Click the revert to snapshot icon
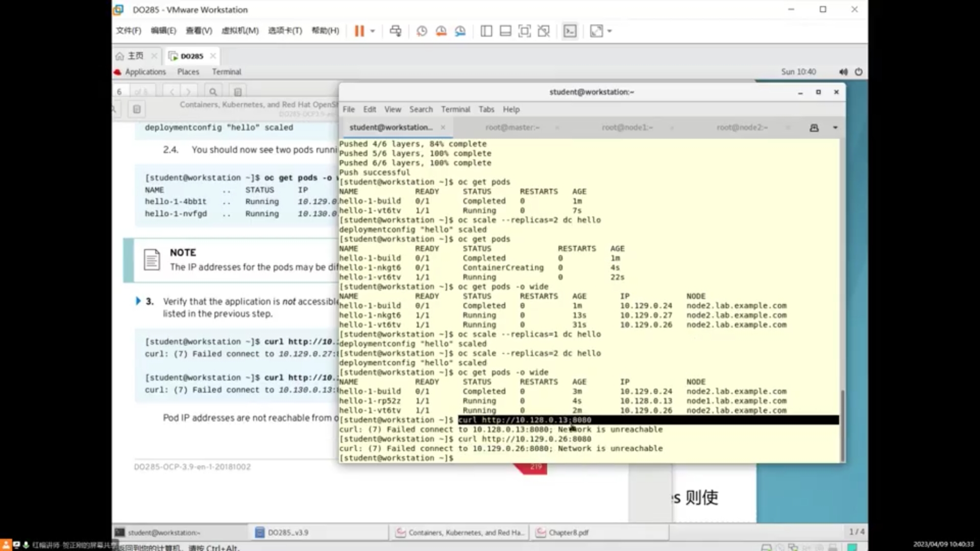The image size is (980, 551). coord(441,31)
